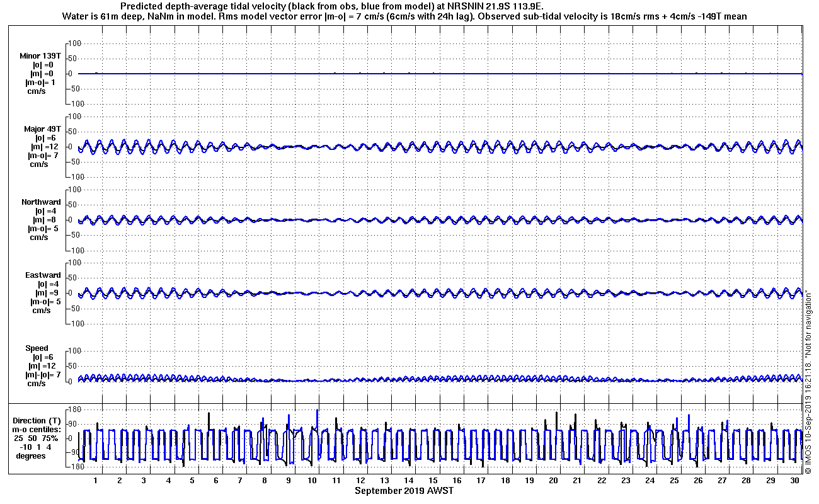Click '|m-o|= 5' in the Northward panel
The height and width of the screenshot is (504, 819).
[43, 228]
